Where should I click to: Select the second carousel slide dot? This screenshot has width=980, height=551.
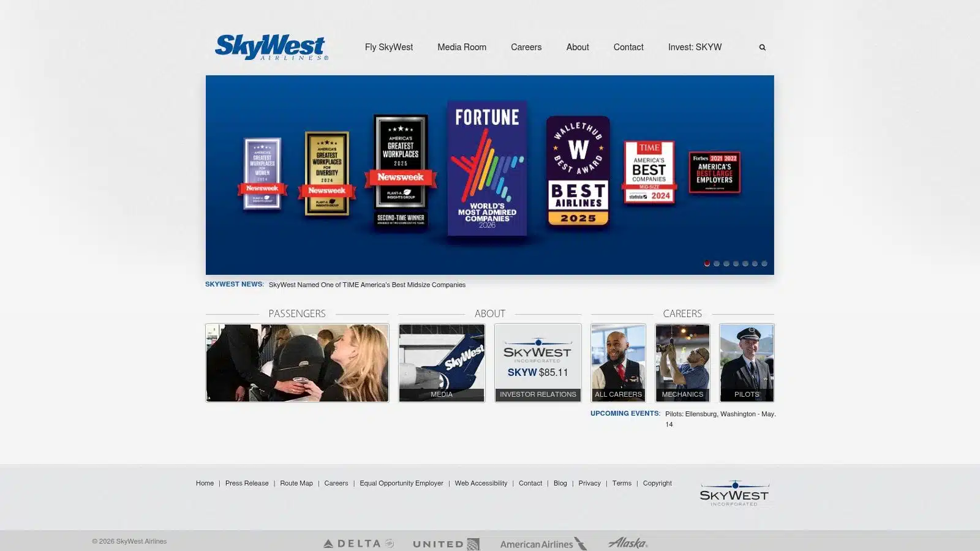point(717,263)
